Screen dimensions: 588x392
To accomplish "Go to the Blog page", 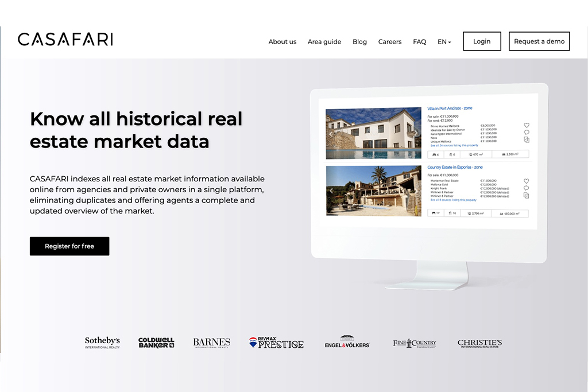I will (x=359, y=41).
